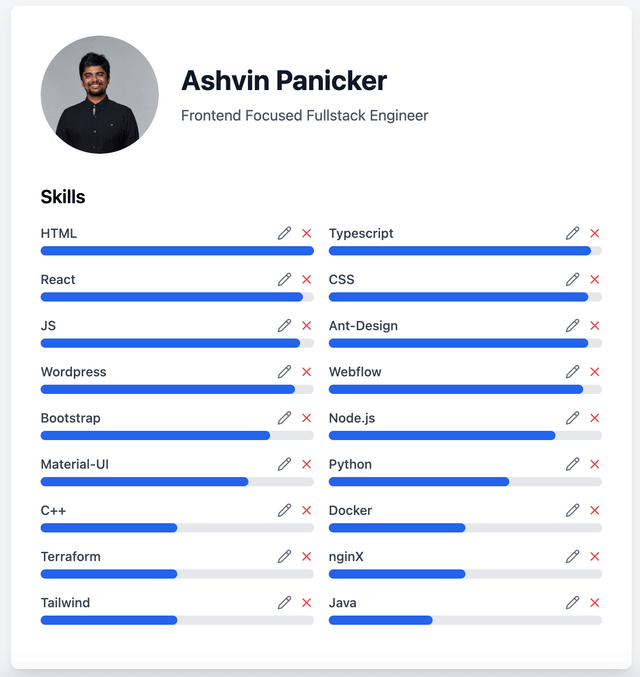Remove the CSS skill with red X
This screenshot has height=677, width=640.
point(595,280)
